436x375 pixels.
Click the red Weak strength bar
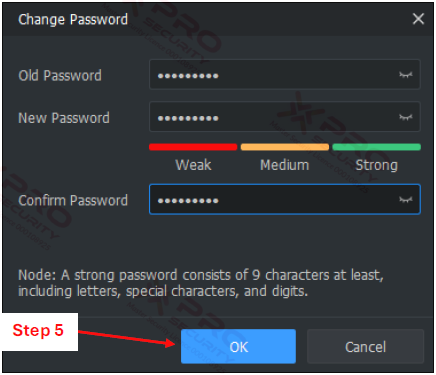(193, 147)
